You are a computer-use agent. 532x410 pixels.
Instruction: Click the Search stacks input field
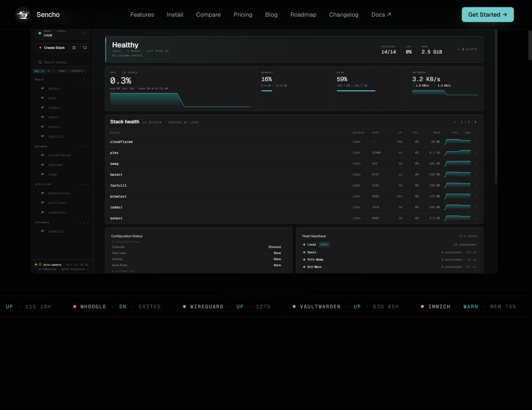(x=62, y=62)
